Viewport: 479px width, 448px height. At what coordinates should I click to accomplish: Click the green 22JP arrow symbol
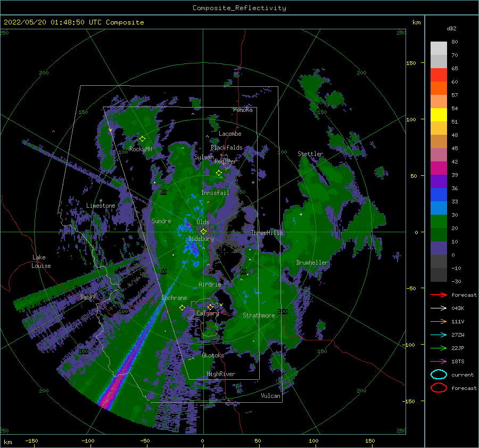pyautogui.click(x=439, y=348)
